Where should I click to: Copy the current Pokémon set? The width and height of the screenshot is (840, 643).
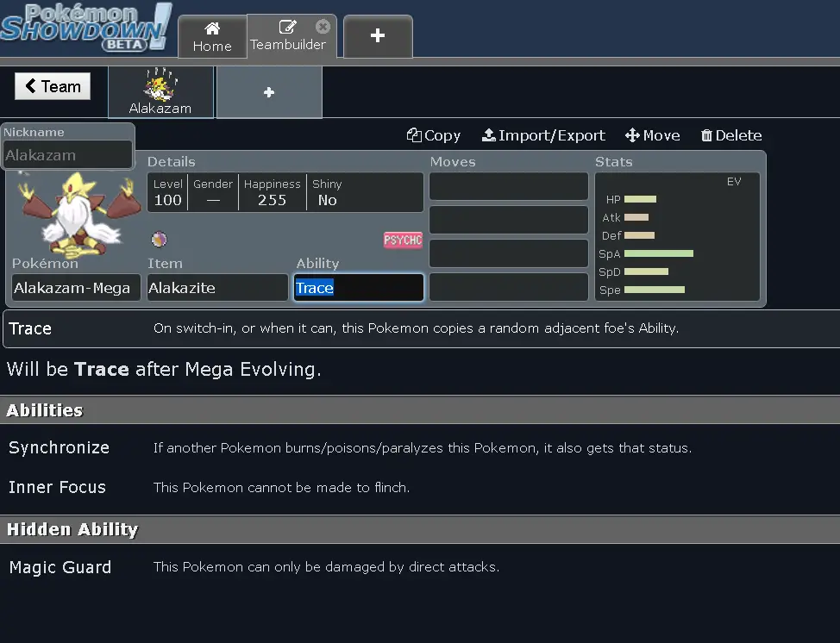pyautogui.click(x=434, y=135)
